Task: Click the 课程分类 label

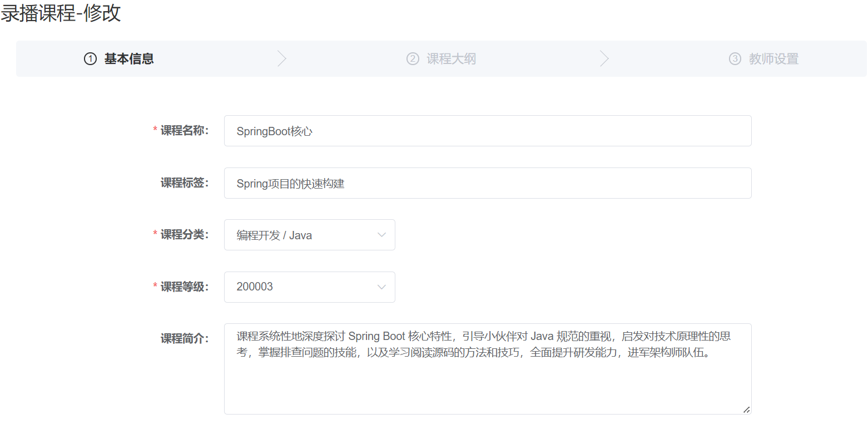Action: click(185, 235)
